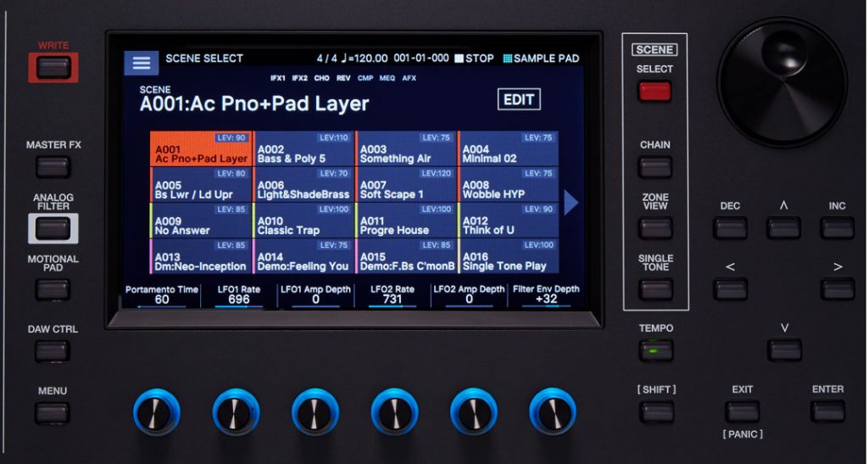This screenshot has width=868, height=464.
Task: Push the red SCENE SELECT button
Action: (x=654, y=92)
